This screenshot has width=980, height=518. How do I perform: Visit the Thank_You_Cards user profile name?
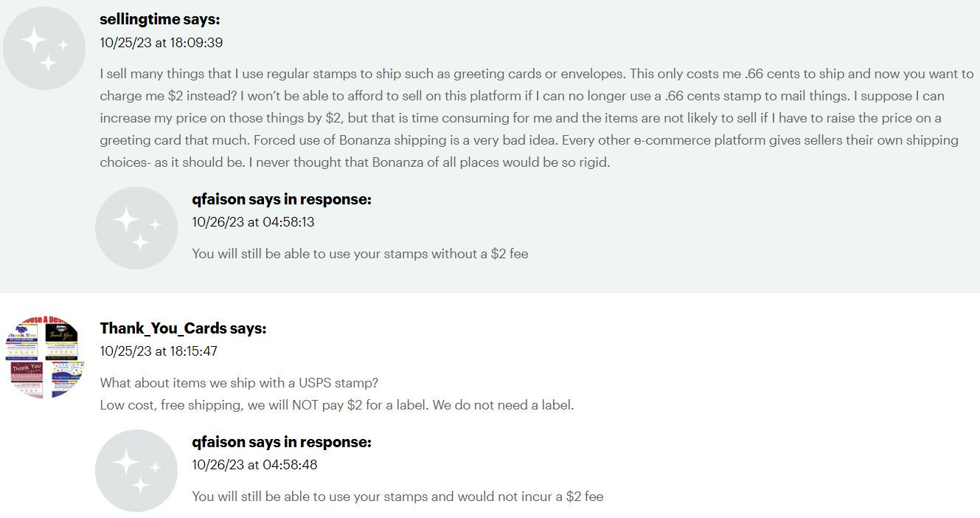(x=163, y=328)
